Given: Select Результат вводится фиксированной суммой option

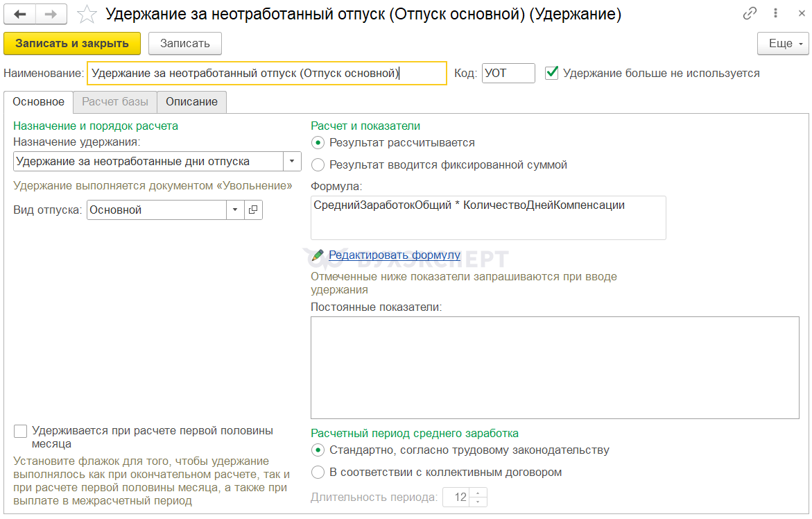Looking at the screenshot, I should point(318,165).
